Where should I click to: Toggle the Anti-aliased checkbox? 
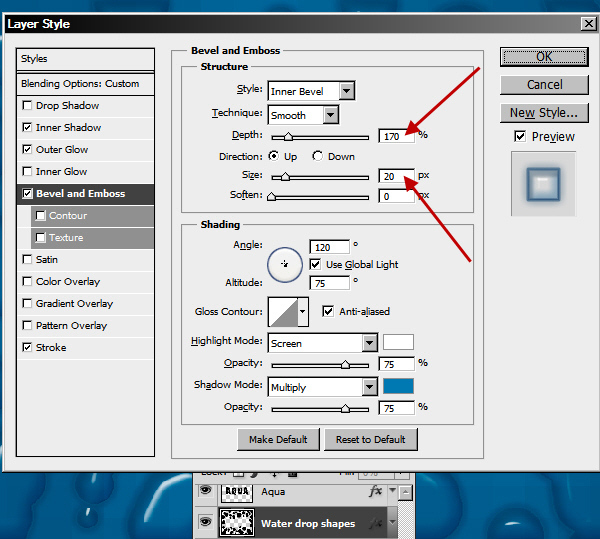click(328, 312)
